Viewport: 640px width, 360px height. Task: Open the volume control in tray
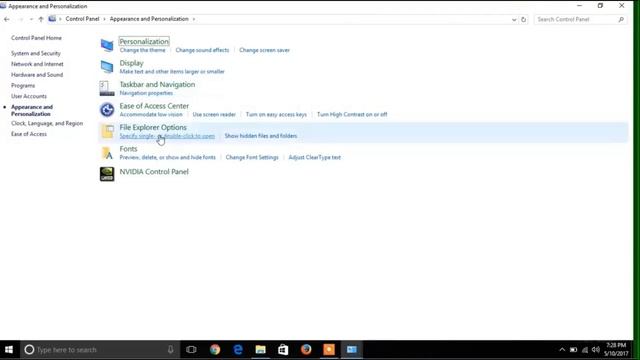[x=596, y=350]
